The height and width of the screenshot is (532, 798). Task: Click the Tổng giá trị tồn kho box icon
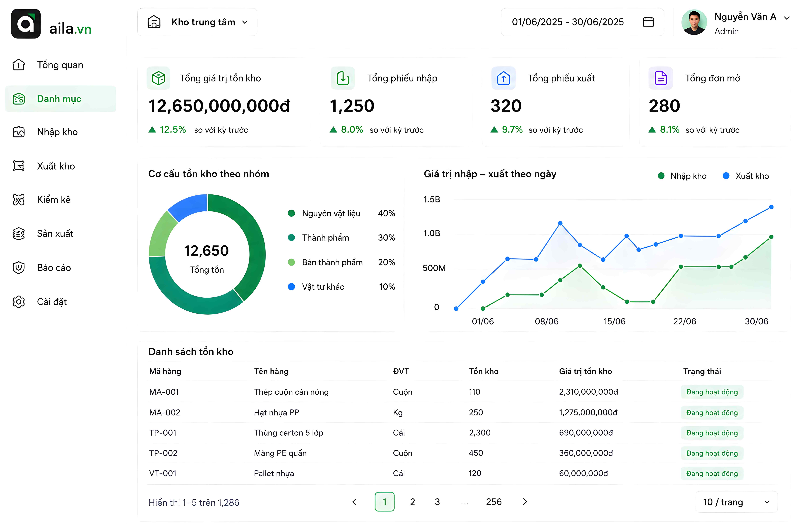[x=158, y=78]
